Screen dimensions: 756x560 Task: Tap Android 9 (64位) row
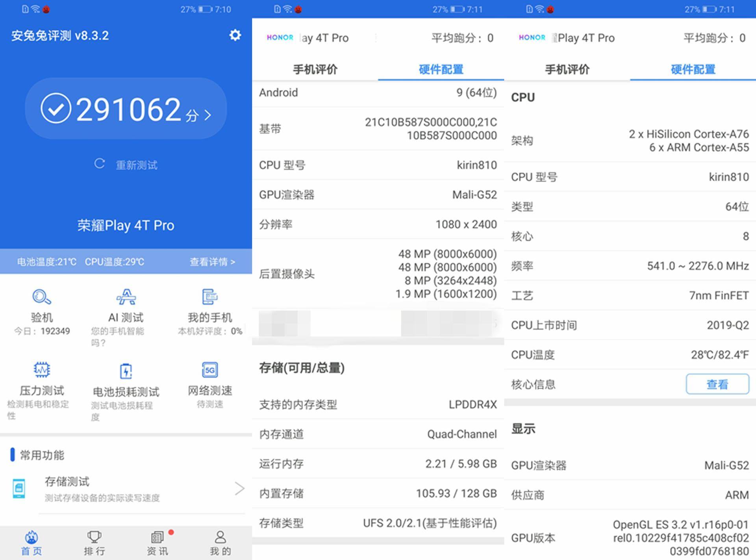(x=378, y=93)
